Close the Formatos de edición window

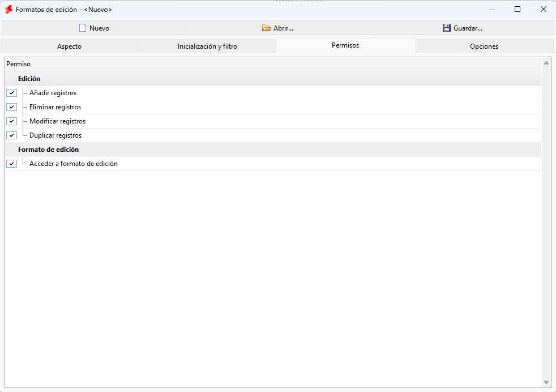click(543, 9)
